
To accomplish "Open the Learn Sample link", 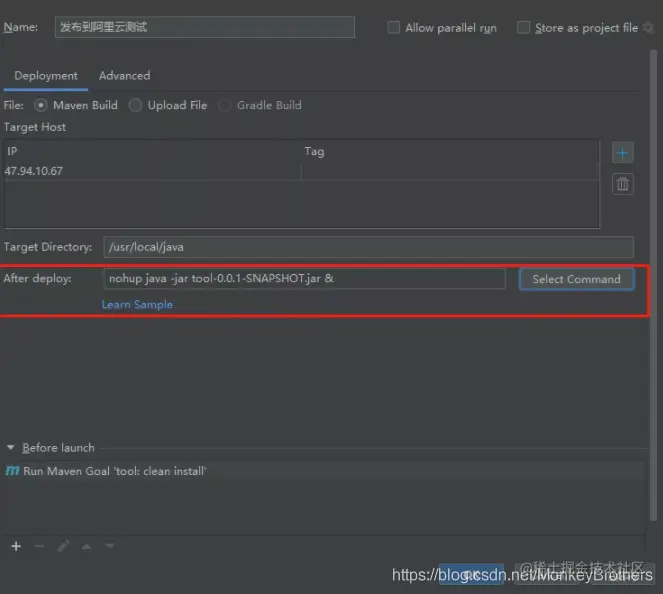I will click(137, 304).
